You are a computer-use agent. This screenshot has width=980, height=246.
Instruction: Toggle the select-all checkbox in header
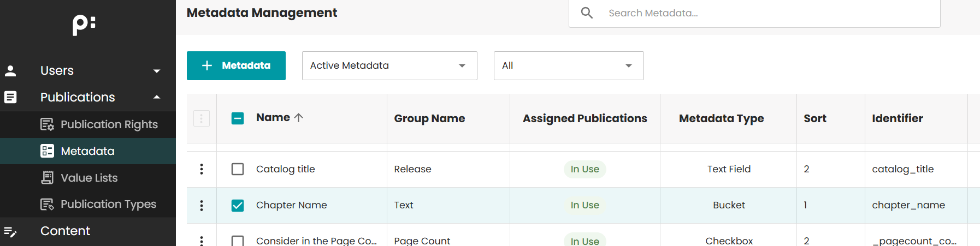pyautogui.click(x=238, y=118)
